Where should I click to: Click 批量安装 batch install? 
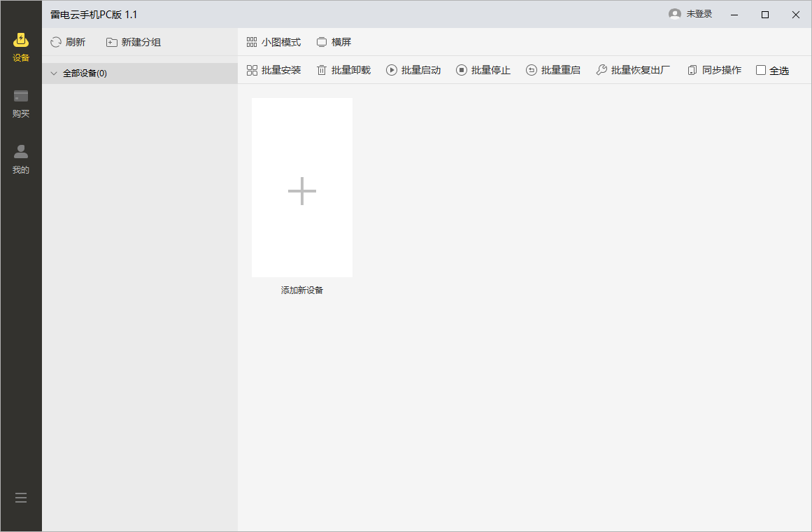274,70
